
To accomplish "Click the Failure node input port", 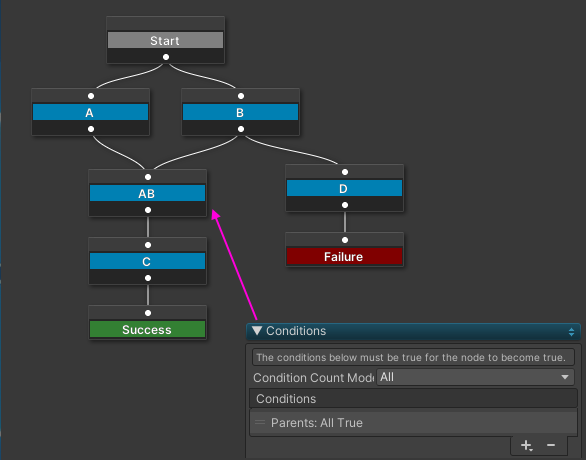I will coord(345,240).
